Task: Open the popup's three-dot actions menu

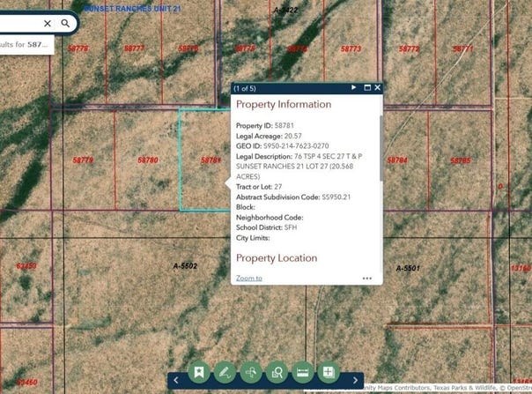Action: click(367, 279)
